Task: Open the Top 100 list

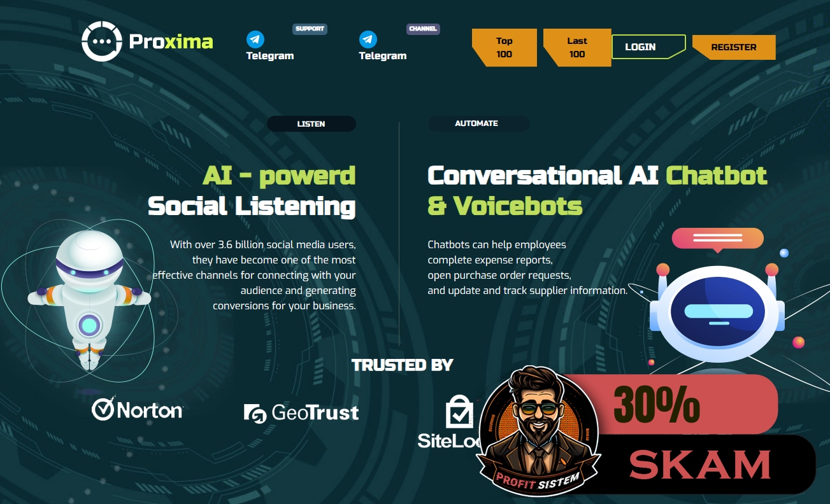Action: click(x=504, y=48)
